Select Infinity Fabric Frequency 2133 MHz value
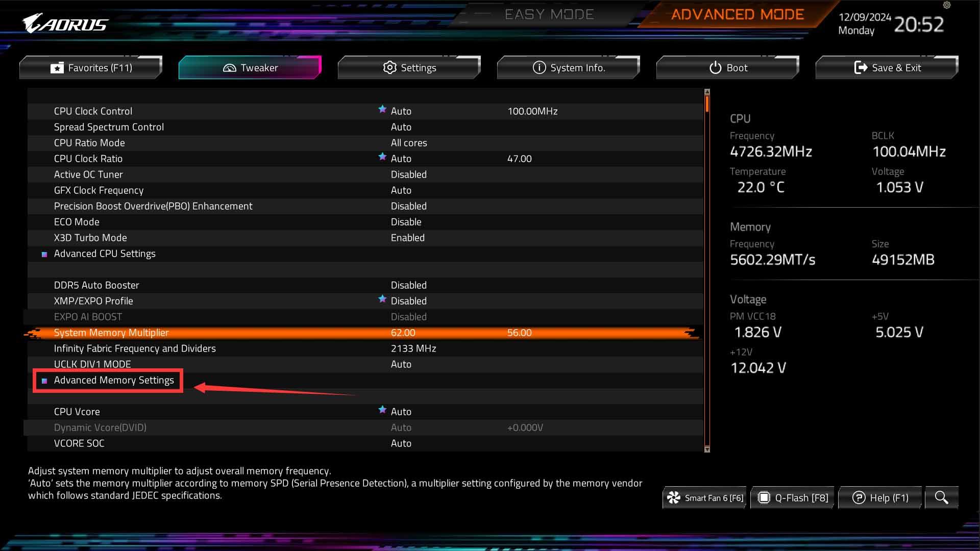The width and height of the screenshot is (980, 551). (413, 348)
